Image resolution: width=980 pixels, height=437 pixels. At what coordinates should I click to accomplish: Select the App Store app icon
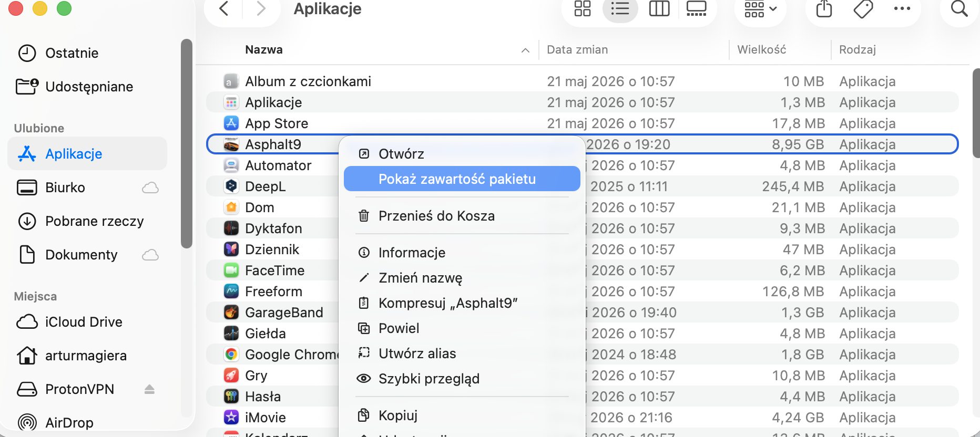[x=231, y=123]
